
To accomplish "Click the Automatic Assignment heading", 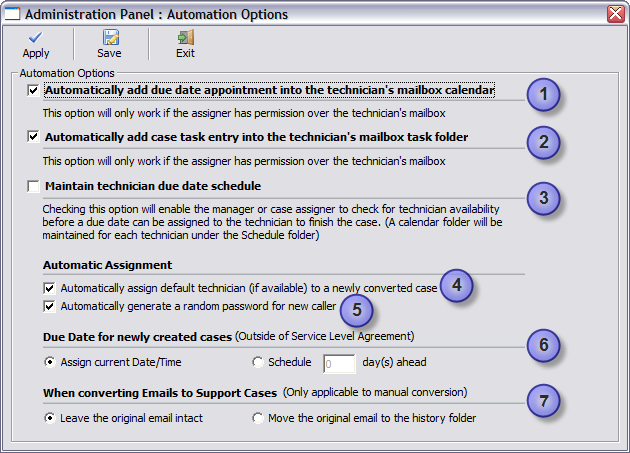I will (x=107, y=265).
